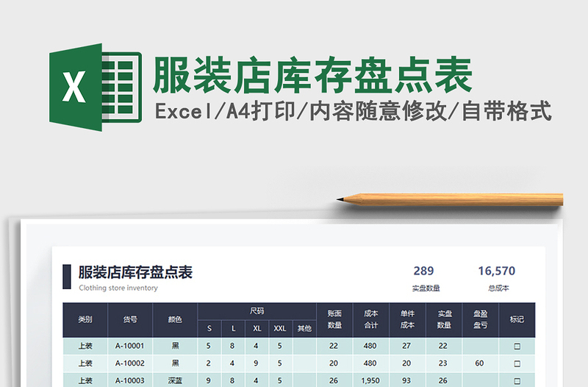Viewport: 588px width, 387px height.
Task: Click the A-10003 item number cell
Action: [130, 380]
